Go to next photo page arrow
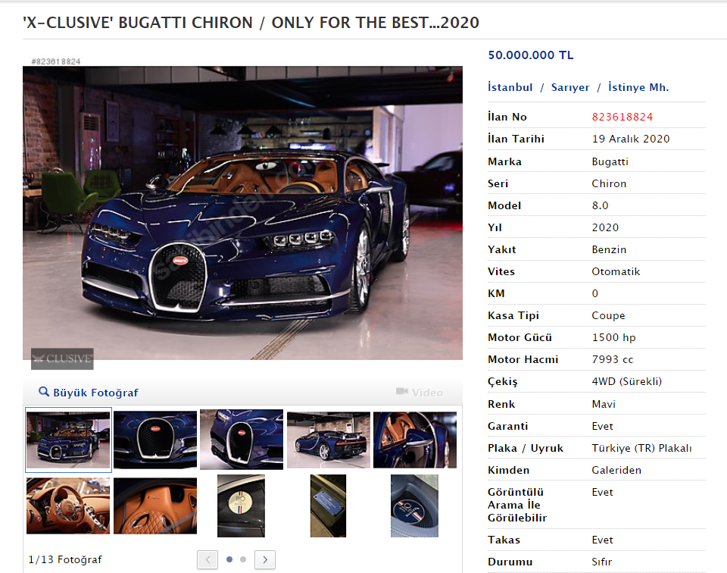 (265, 560)
